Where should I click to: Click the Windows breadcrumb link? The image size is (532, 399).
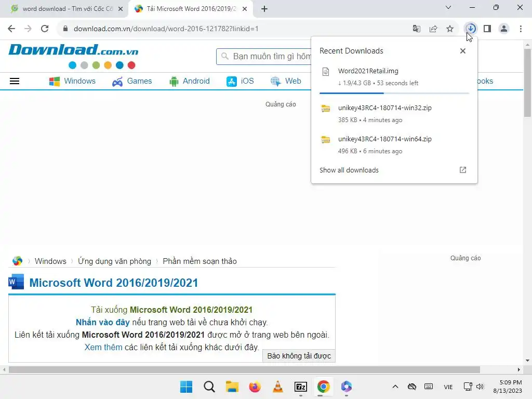pyautogui.click(x=50, y=261)
